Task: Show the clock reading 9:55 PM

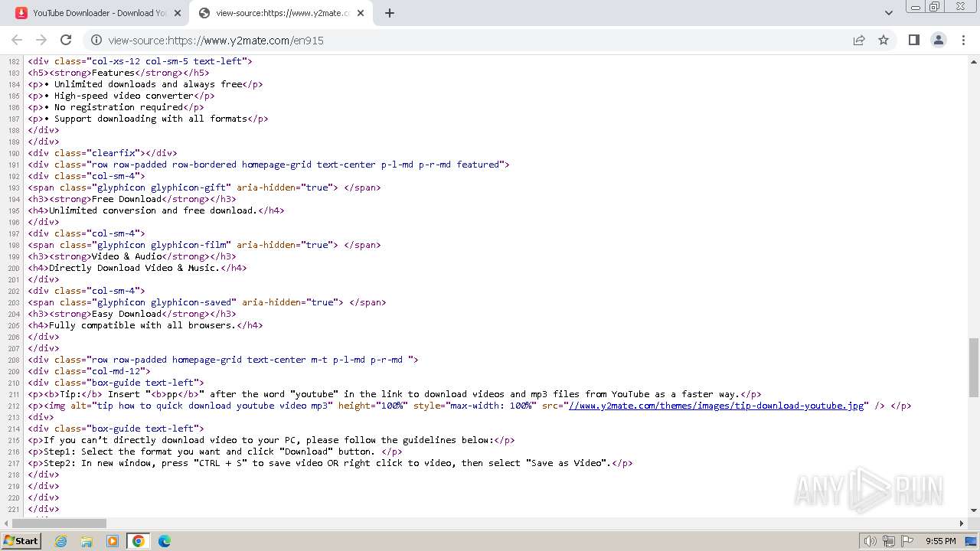Action: [x=941, y=541]
